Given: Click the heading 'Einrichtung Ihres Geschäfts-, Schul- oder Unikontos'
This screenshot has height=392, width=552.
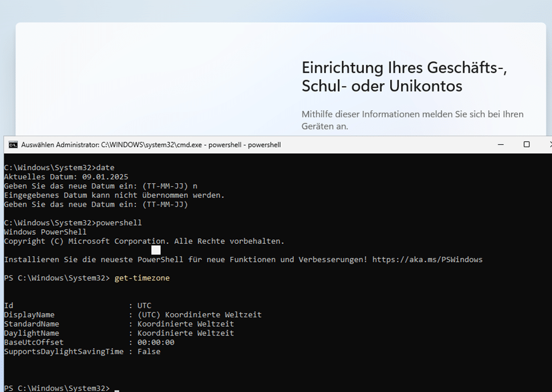Looking at the screenshot, I should [404, 77].
